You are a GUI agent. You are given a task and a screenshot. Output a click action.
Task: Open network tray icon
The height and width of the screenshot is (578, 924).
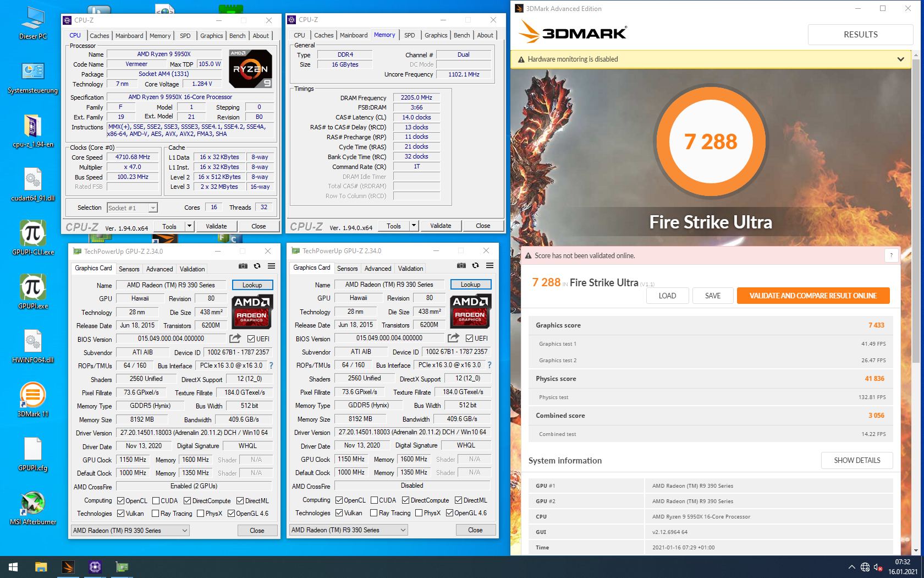tap(865, 567)
